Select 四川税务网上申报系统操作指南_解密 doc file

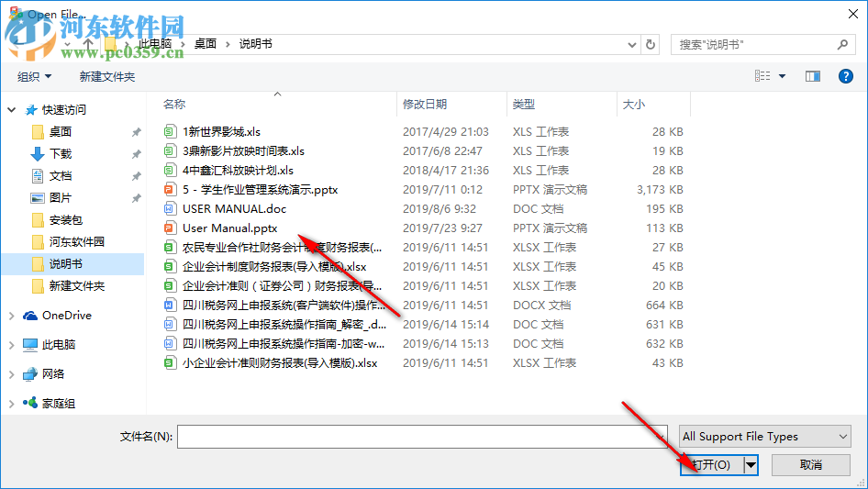tap(284, 325)
